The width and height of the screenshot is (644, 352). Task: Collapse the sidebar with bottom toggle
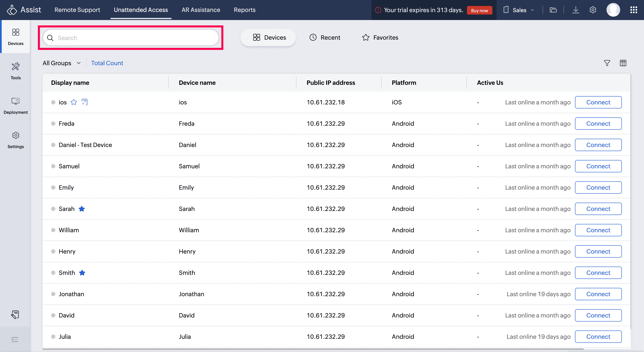coord(15,339)
